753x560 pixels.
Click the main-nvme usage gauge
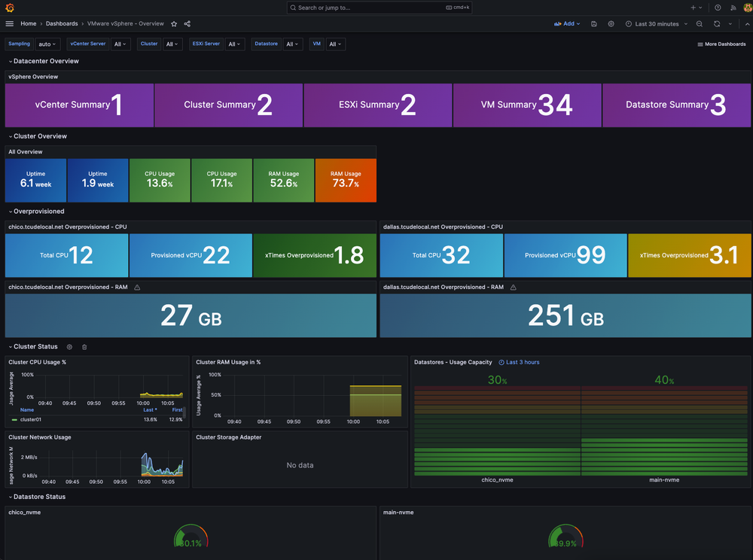pyautogui.click(x=566, y=536)
